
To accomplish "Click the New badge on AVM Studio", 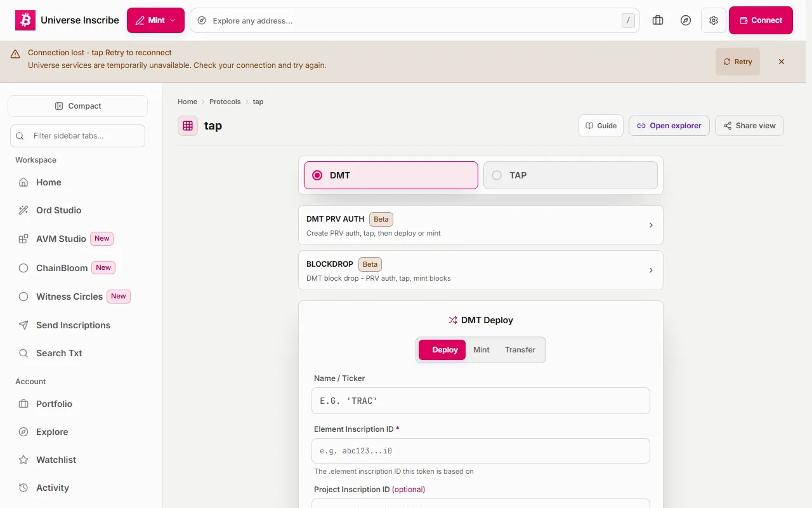I will 102,239.
